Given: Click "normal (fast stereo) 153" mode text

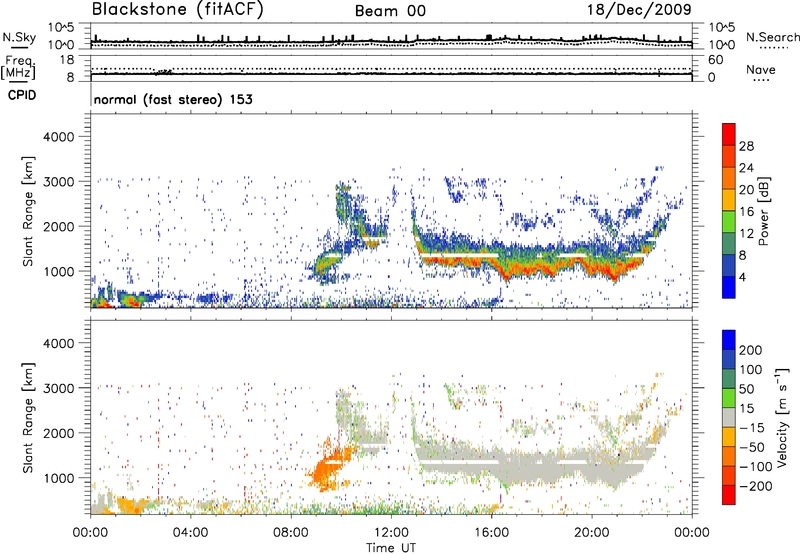Looking at the screenshot, I should 173,99.
